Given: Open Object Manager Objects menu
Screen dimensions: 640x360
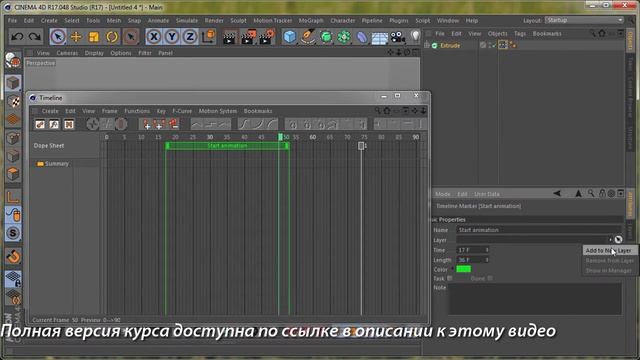Looking at the screenshot, I should 497,33.
